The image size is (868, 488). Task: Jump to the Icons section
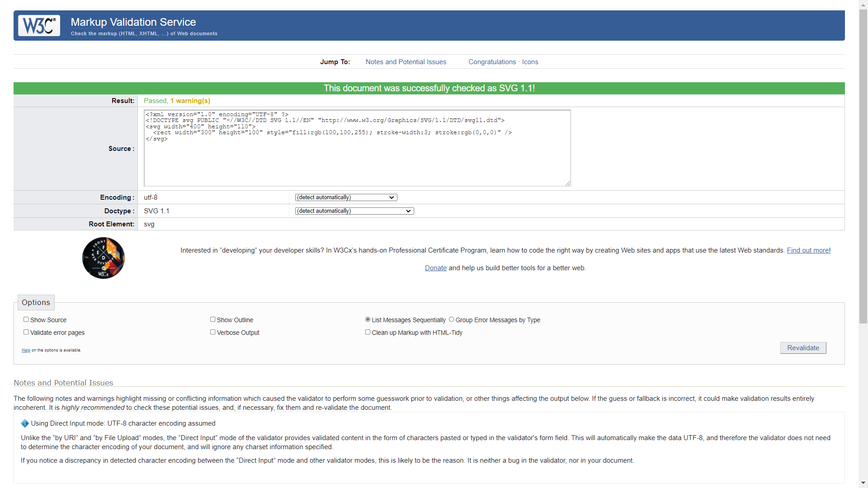click(x=530, y=62)
